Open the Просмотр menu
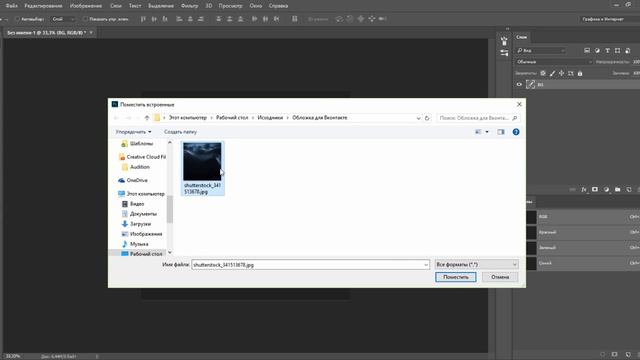This screenshot has width=640, height=360. (x=230, y=6)
